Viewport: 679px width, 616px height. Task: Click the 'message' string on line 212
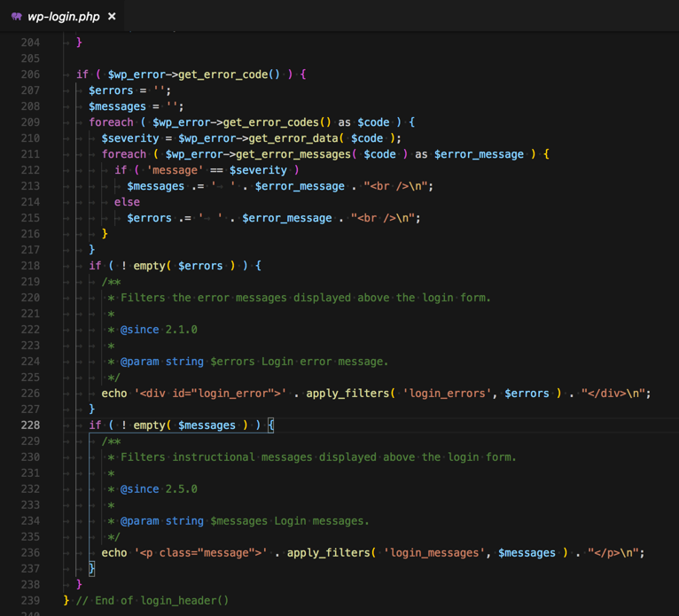coord(175,170)
